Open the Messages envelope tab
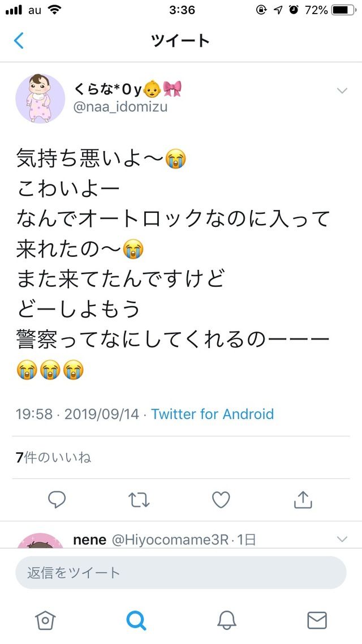The height and width of the screenshot is (644, 362). click(317, 620)
